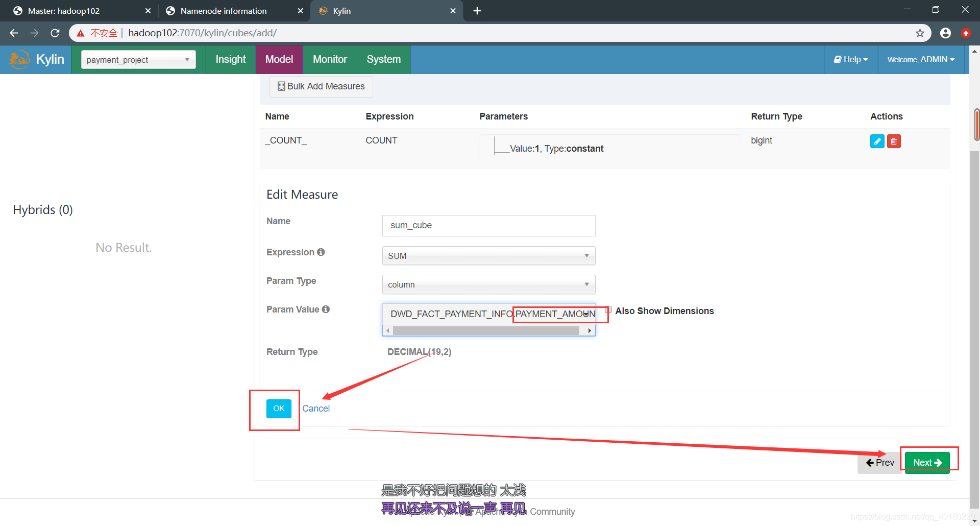Confirm the measure with OK button
Screen dimensions: 980x526
(x=279, y=409)
